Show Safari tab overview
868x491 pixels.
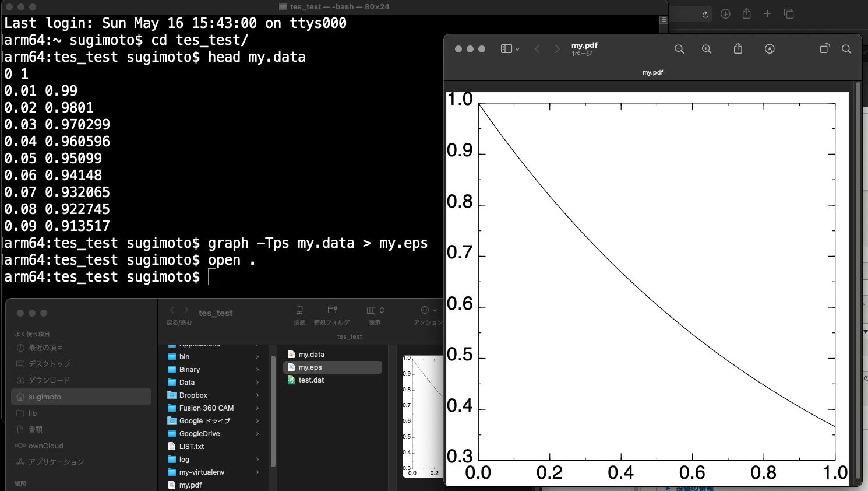coord(789,13)
